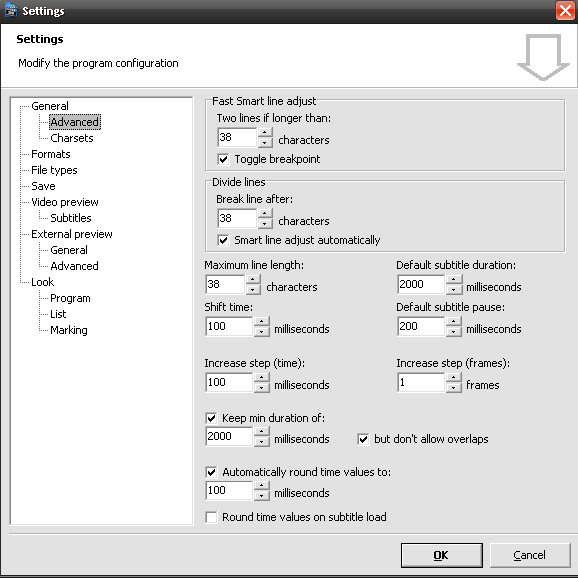
Task: Decrease Keep min duration milliseconds value
Action: coord(262,441)
